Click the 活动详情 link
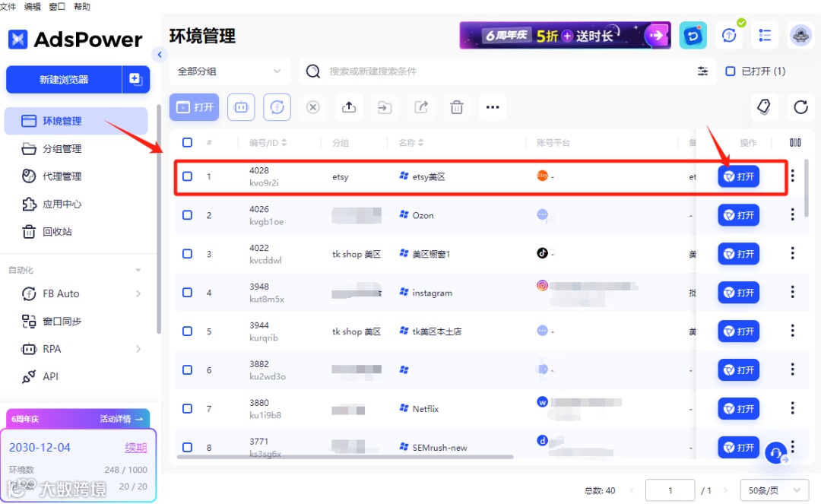 (121, 419)
